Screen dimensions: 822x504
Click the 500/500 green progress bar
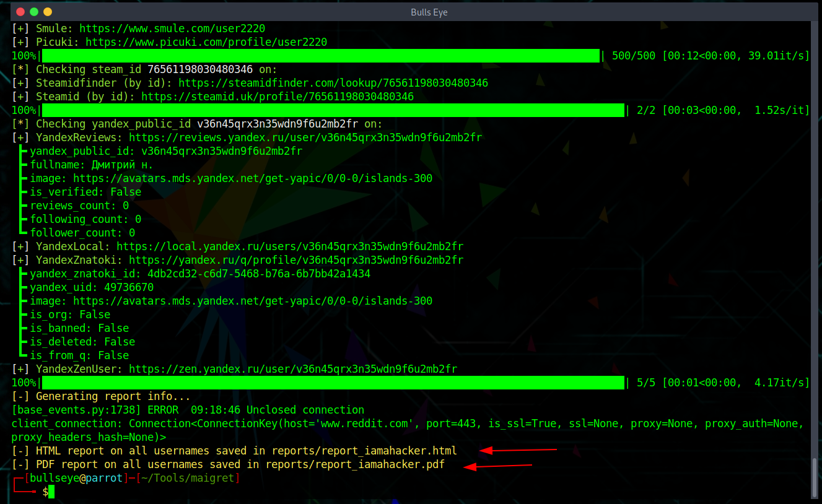321,56
